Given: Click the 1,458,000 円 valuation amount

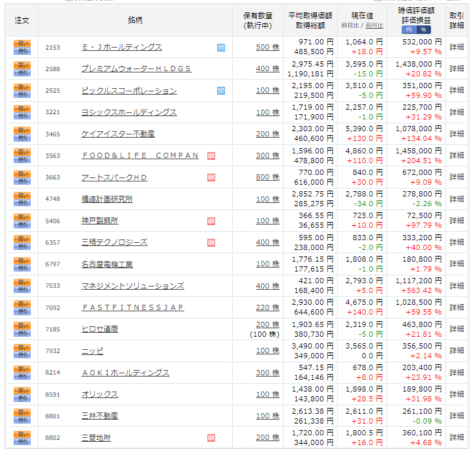Looking at the screenshot, I should [419, 151].
